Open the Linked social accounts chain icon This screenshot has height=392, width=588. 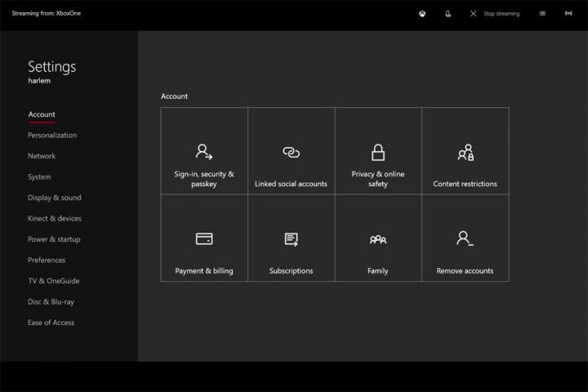point(291,152)
